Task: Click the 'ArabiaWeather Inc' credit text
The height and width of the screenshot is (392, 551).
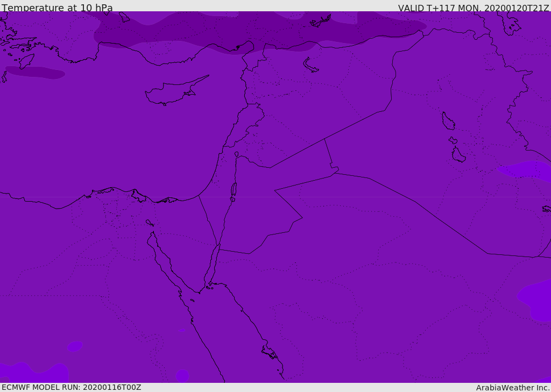Action: tap(512, 388)
